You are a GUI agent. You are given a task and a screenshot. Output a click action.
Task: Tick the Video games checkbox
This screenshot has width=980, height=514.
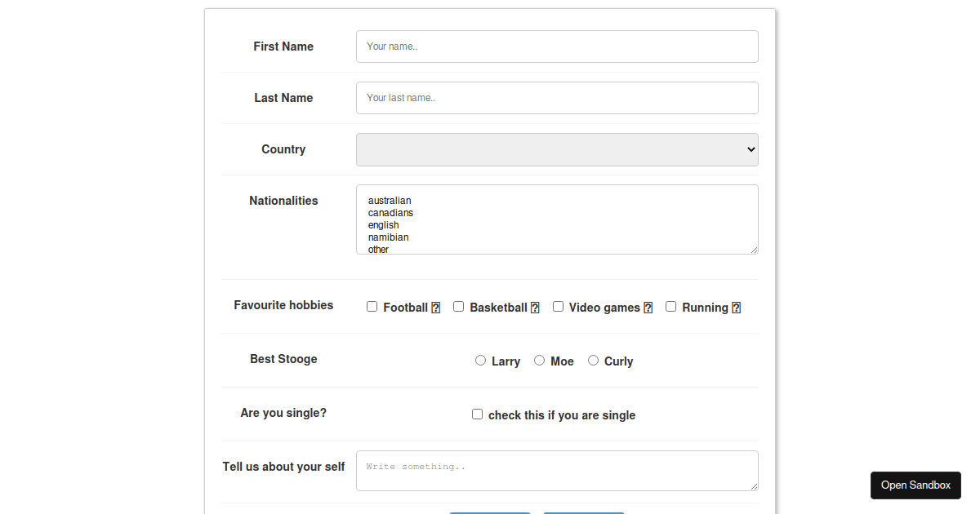[558, 306]
